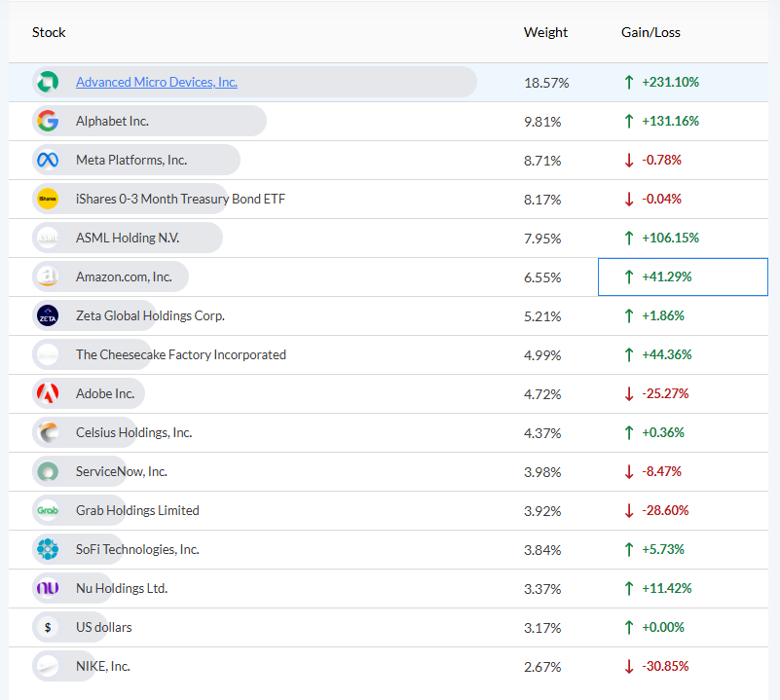Select SoFi Technologies, Inc. stock name
This screenshot has width=780, height=700.
point(137,549)
